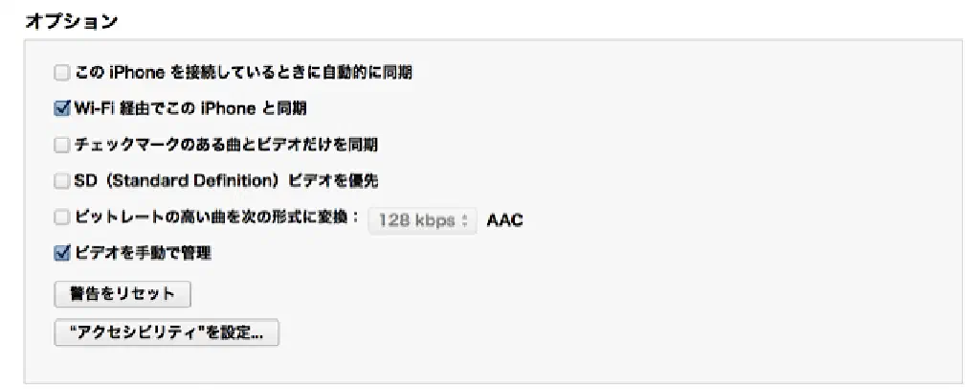This screenshot has width=980, height=389.
Task: Click the オプション section heading
Action: point(71,19)
